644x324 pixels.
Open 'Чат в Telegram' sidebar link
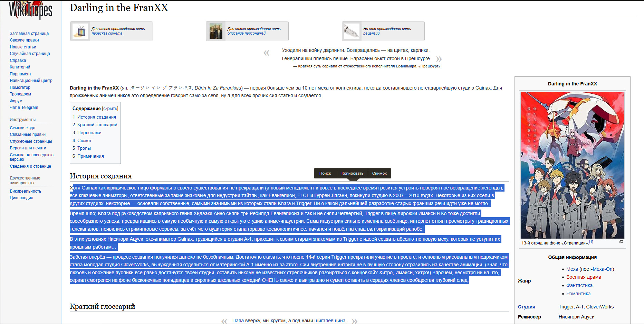(24, 108)
